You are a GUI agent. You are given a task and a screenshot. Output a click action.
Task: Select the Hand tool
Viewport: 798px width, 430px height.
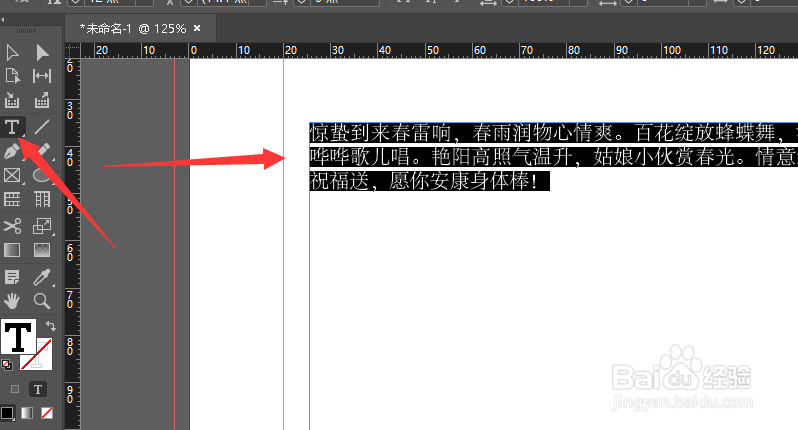tap(12, 301)
